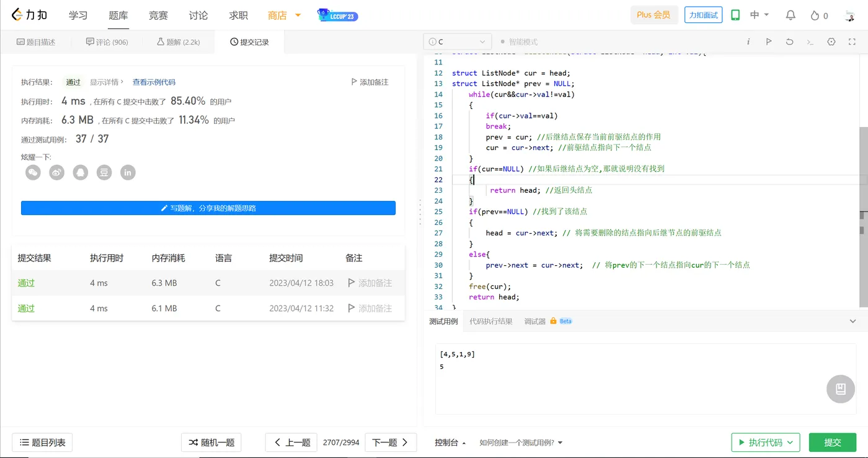Screen dimensions: 868x458
Task: Open 查看示例代码 link
Action: [x=154, y=82]
